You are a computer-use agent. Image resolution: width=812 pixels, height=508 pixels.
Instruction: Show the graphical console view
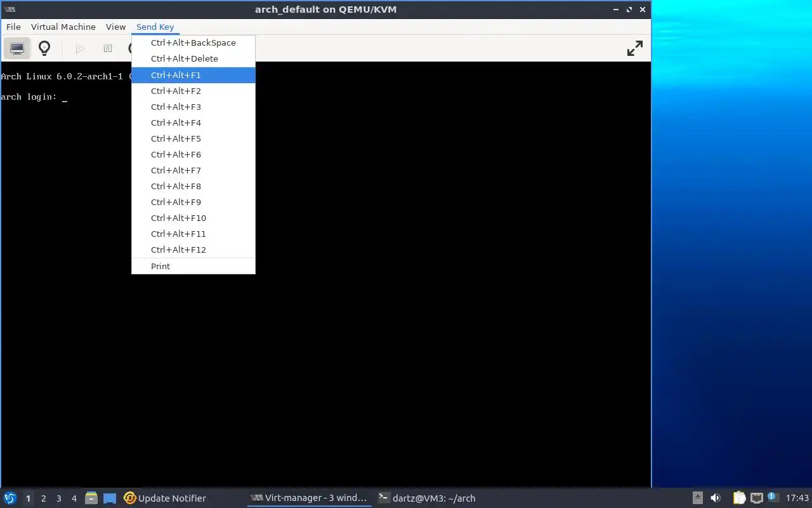(17, 48)
